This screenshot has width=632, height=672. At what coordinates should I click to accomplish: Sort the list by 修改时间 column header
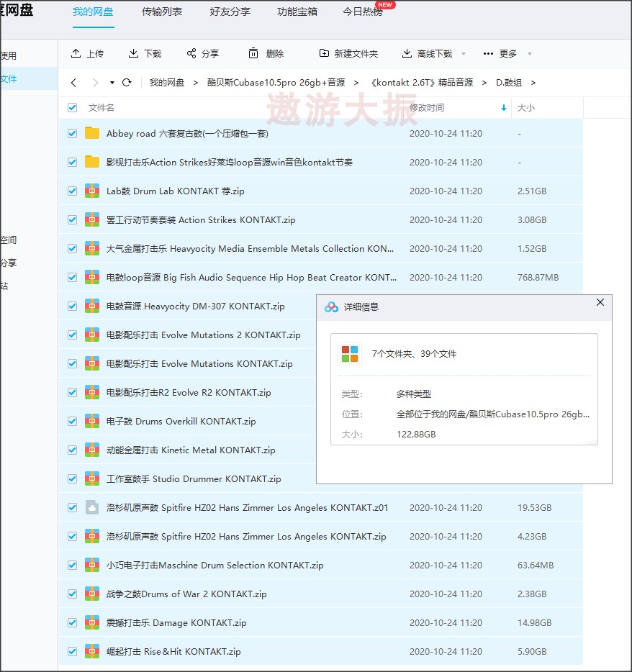[427, 108]
